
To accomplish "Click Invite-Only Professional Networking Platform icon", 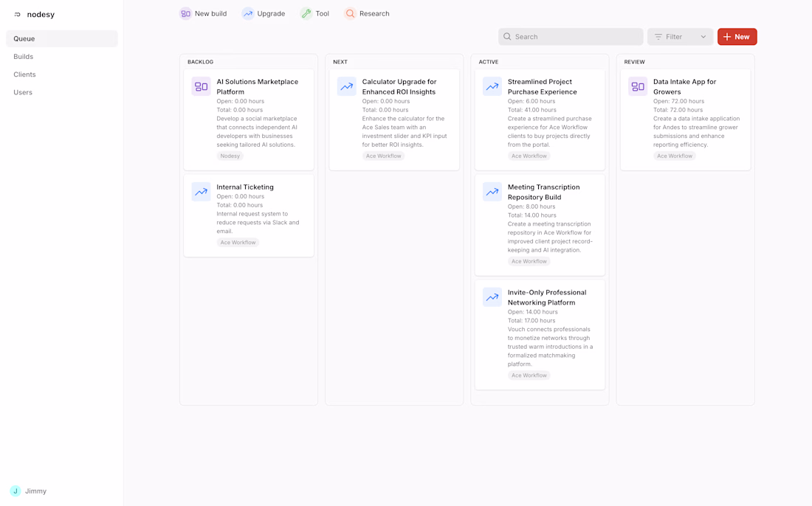I will point(492,297).
